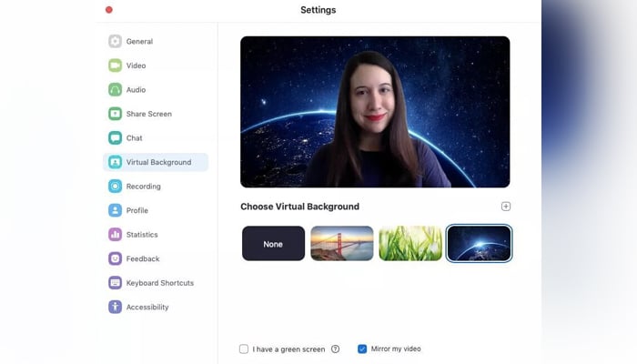View Keyboard Shortcuts label
Screen dimensions: 637x364
[x=159, y=283]
